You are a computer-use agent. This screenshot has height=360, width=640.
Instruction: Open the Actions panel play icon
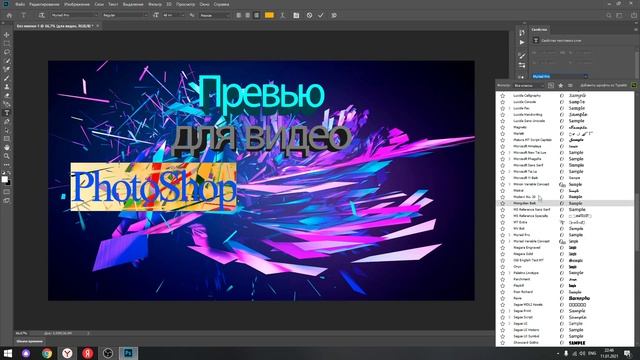click(522, 42)
